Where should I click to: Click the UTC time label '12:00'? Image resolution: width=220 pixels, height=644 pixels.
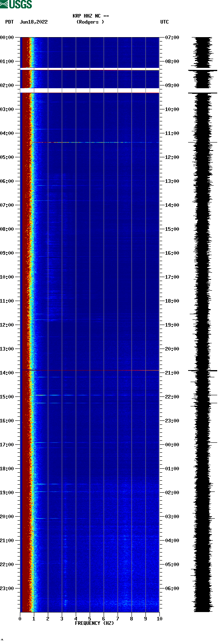pyautogui.click(x=172, y=157)
